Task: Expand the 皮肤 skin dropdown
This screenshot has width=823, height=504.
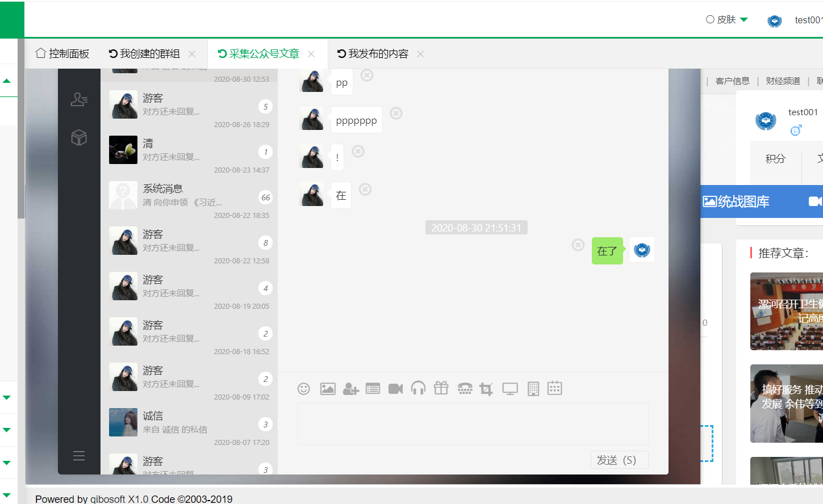Action: tap(727, 20)
